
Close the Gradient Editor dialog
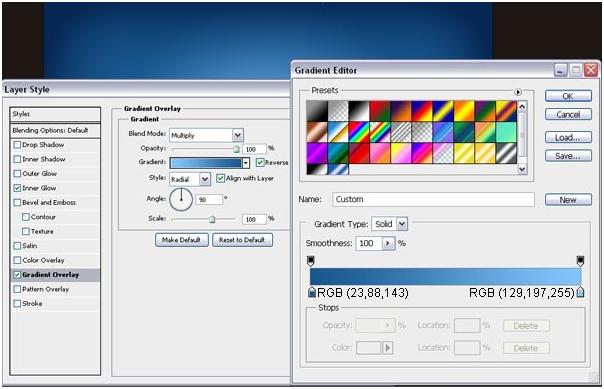click(591, 70)
